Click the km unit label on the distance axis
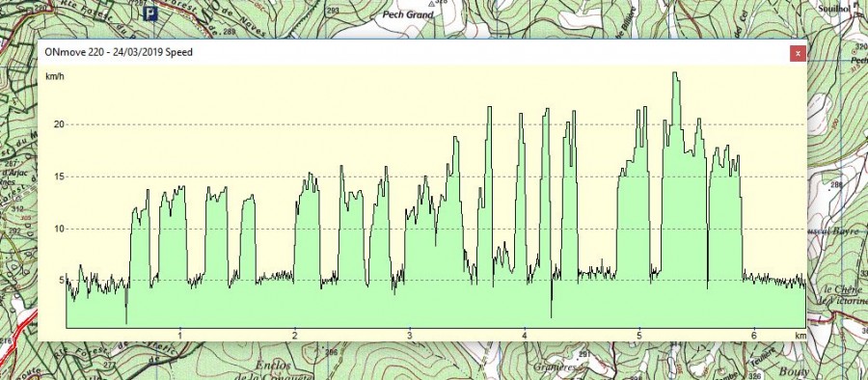The width and height of the screenshot is (868, 380). (800, 336)
